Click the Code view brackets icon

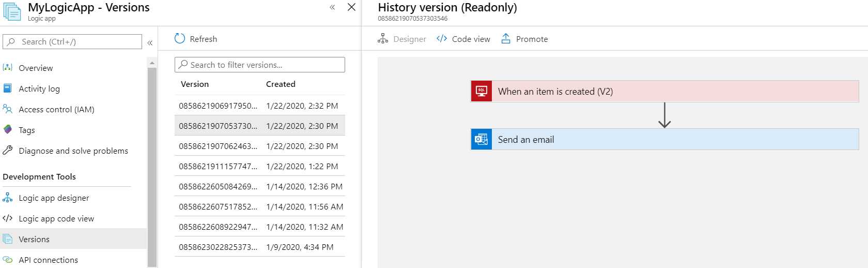click(442, 39)
